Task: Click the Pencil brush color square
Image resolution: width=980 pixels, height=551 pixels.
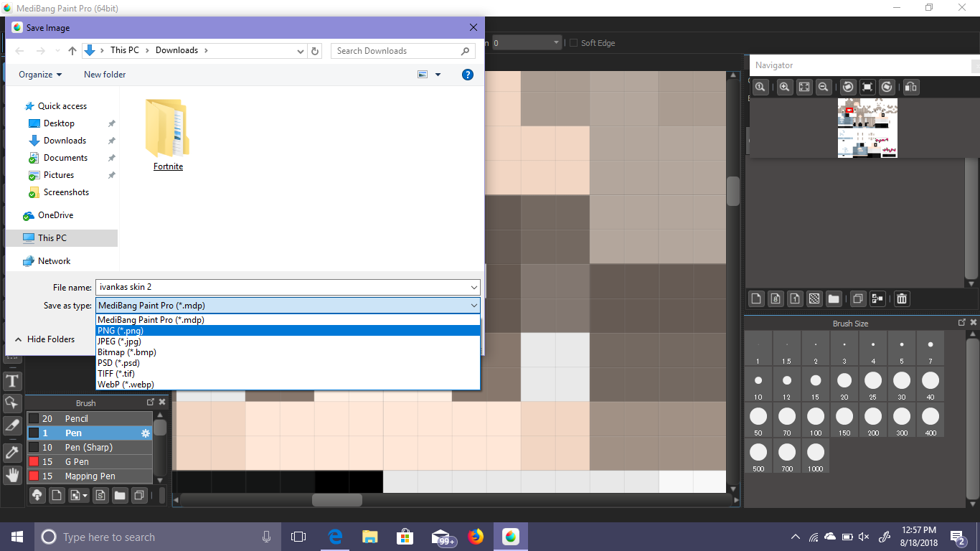Action: (x=34, y=418)
